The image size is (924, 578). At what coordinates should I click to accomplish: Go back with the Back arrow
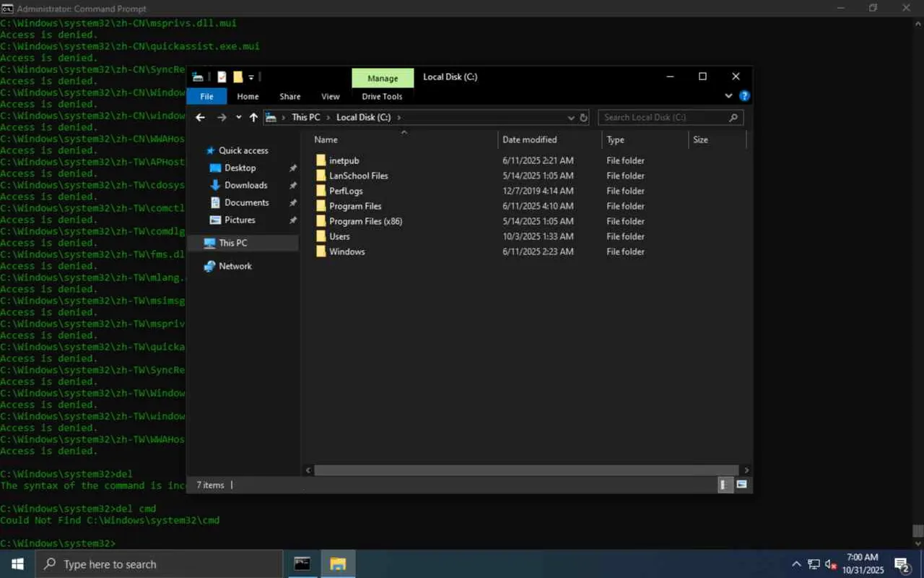point(201,117)
